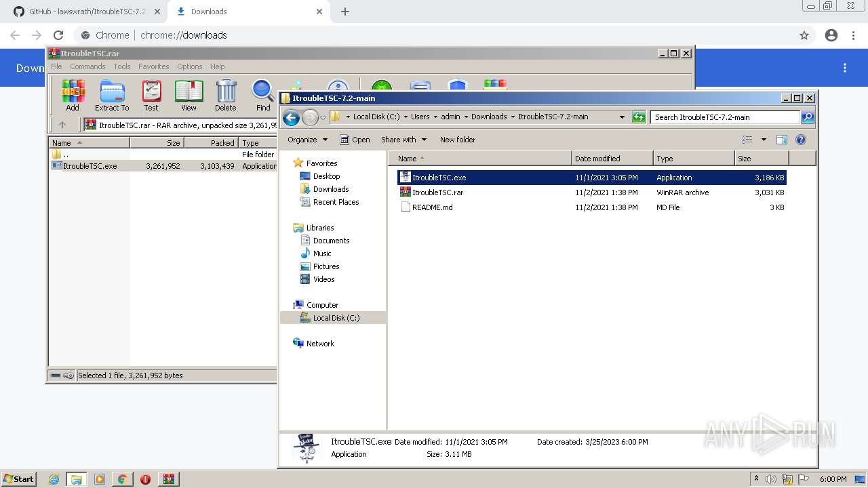Select Downloads in Favorites navigation pane
This screenshot has height=488, width=868.
coord(331,189)
